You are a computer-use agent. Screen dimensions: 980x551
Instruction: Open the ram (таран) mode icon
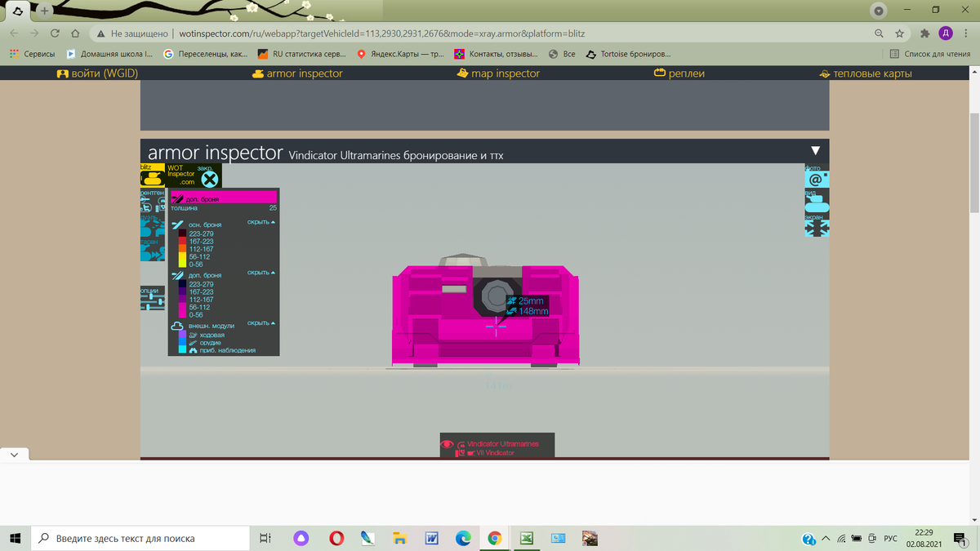(152, 251)
